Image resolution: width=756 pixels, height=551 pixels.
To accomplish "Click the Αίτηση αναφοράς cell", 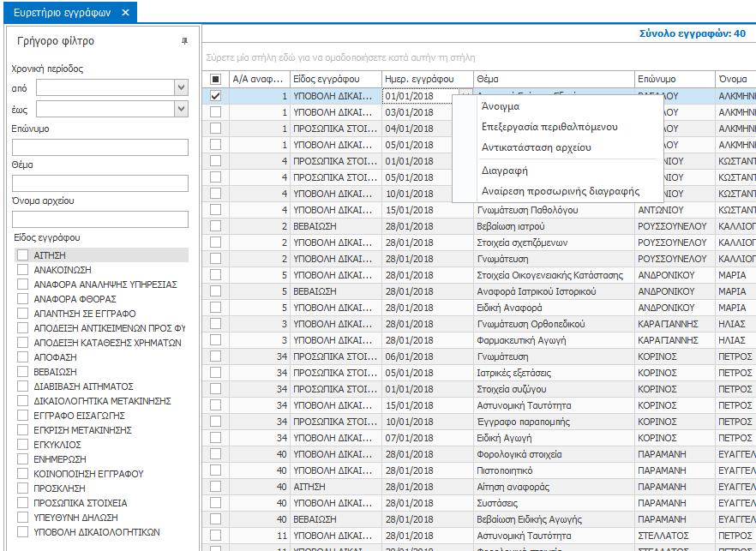I will pyautogui.click(x=554, y=487).
